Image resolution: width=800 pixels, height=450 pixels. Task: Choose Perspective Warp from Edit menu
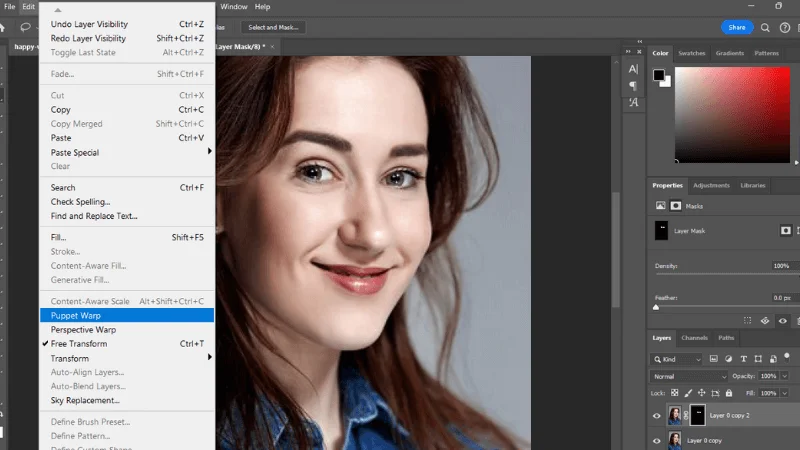coord(127,330)
